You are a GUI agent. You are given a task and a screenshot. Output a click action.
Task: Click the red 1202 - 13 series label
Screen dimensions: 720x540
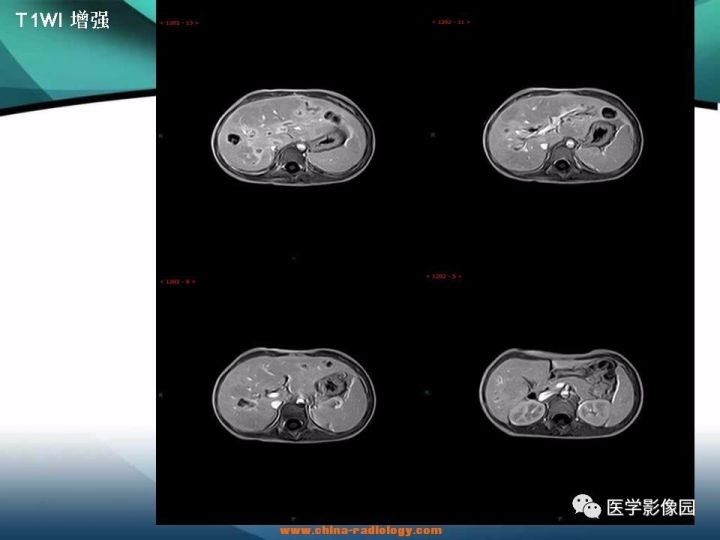tap(180, 22)
